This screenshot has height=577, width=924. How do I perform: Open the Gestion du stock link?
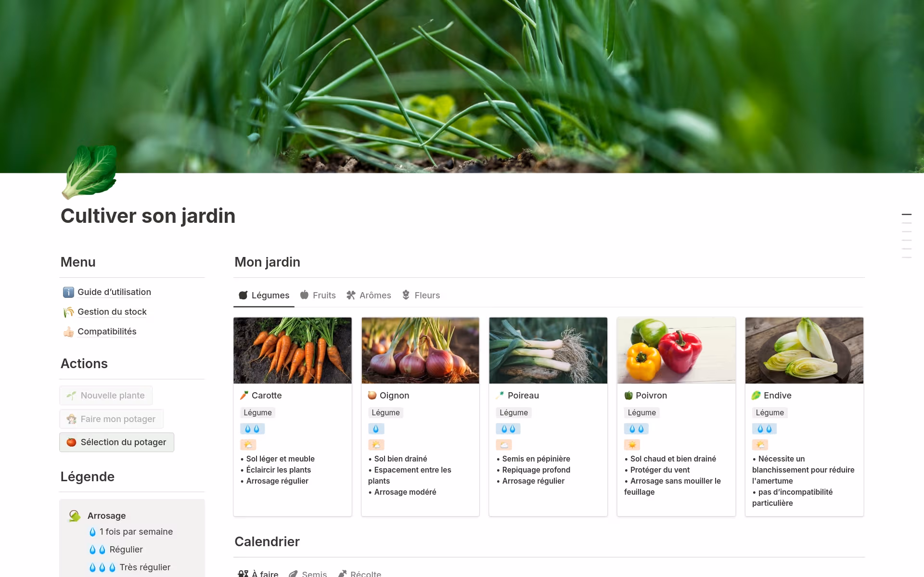(112, 312)
